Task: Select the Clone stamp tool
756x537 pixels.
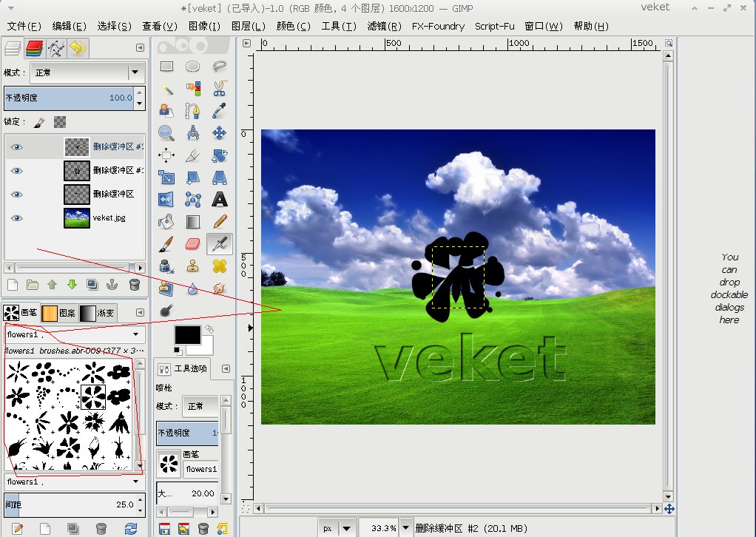Action: 193,266
